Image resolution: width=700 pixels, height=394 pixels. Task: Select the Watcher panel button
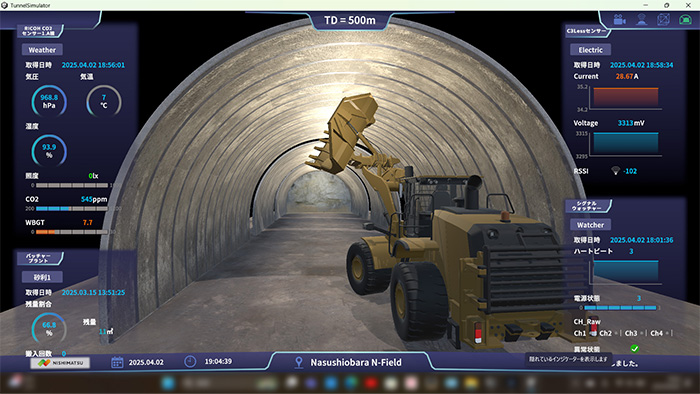coord(590,225)
